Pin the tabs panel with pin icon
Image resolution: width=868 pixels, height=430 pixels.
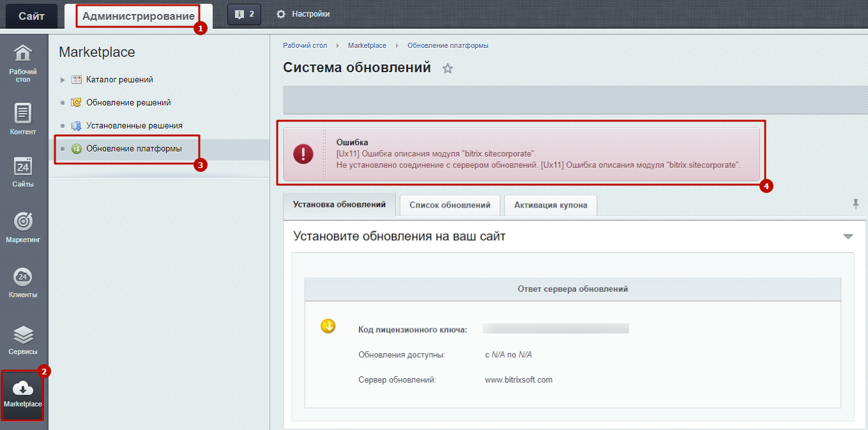click(x=855, y=204)
